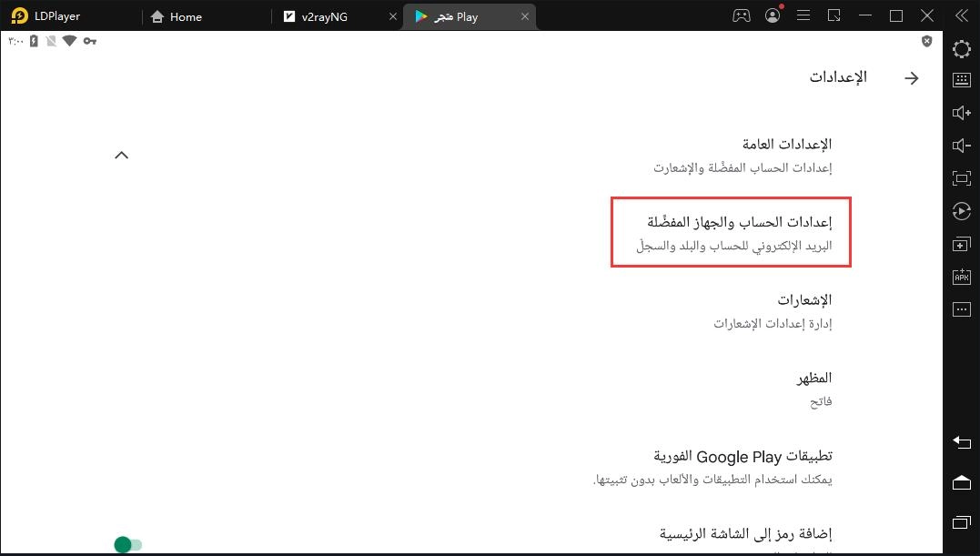This screenshot has height=556, width=980.
Task: Click the الإعدادات العامة header
Action: coord(787,145)
